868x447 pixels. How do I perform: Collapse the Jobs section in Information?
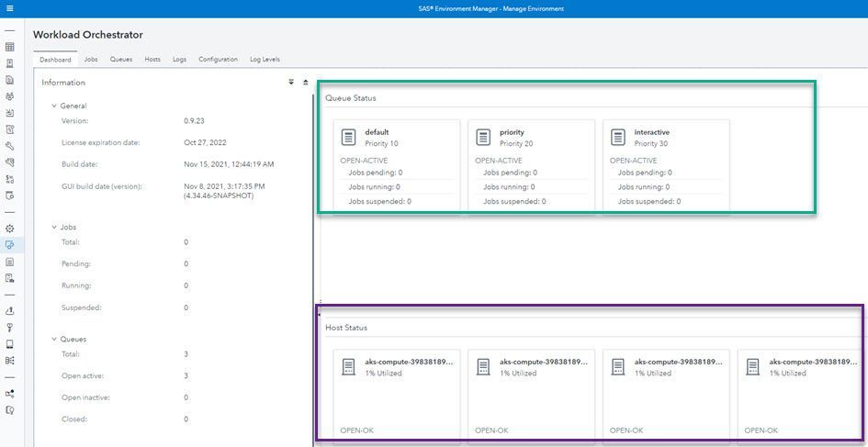click(x=53, y=227)
